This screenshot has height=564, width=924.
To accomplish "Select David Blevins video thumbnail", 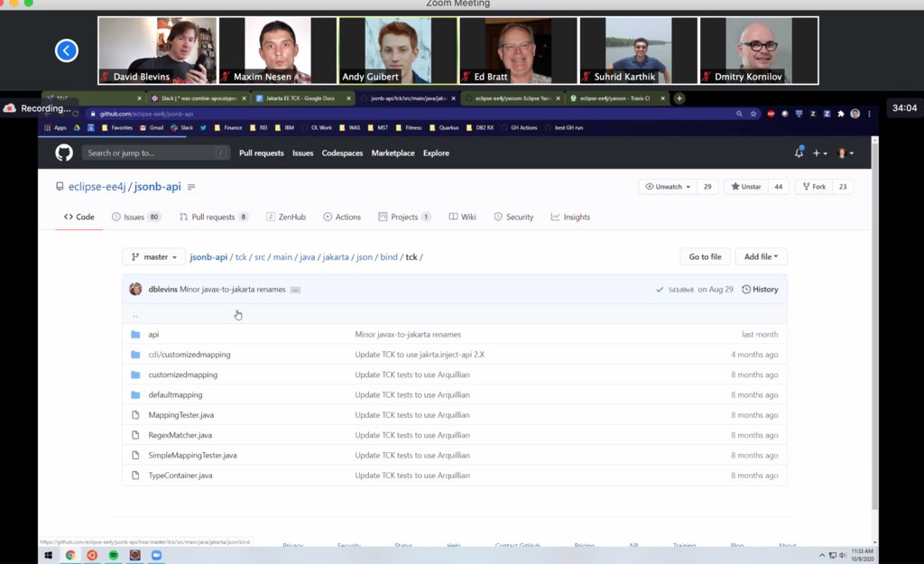I will tap(157, 51).
